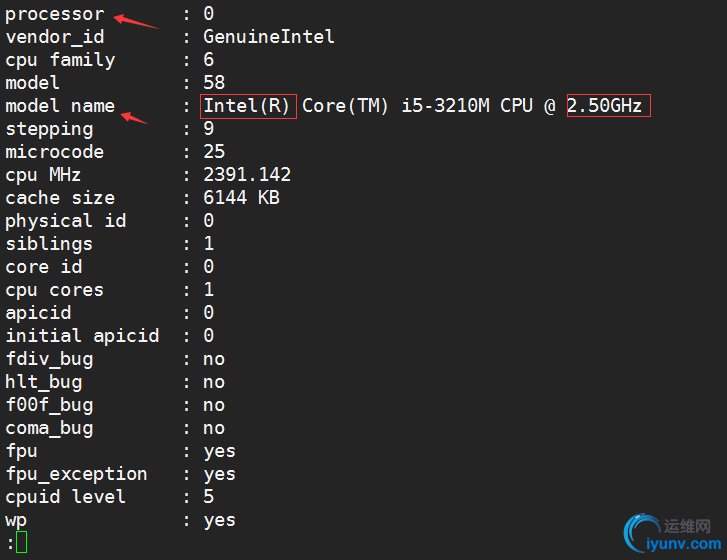Select the microcode value '25'
The height and width of the screenshot is (560, 727).
coord(214,152)
